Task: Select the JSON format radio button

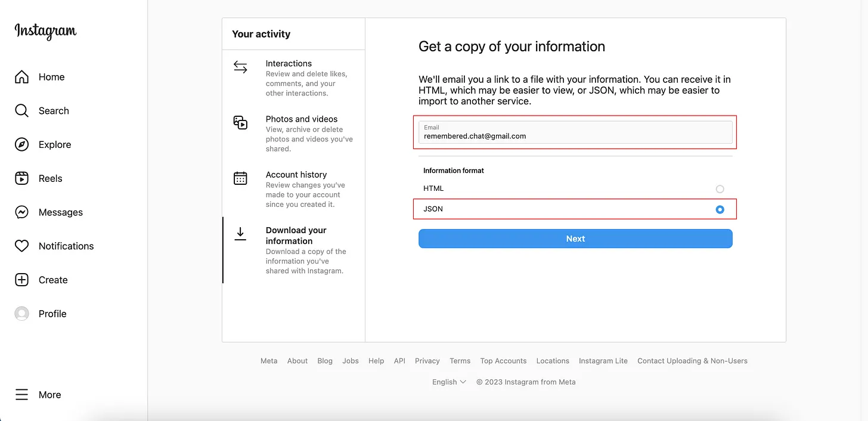Action: point(720,209)
